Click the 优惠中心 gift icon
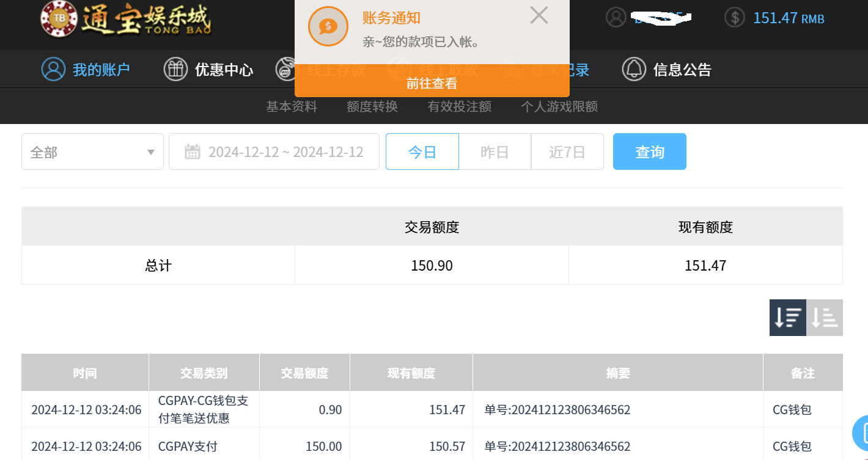 click(175, 69)
